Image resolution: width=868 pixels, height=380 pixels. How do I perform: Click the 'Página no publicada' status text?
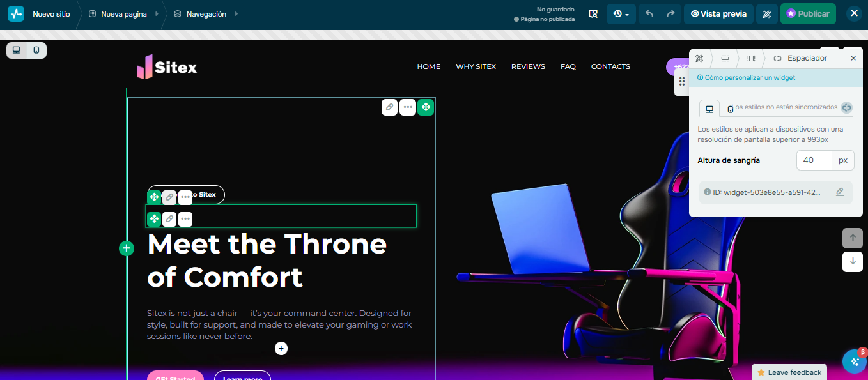pos(545,19)
